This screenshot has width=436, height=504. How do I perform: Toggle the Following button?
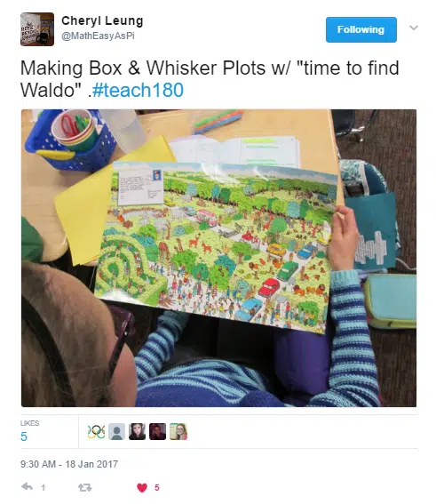tap(361, 29)
